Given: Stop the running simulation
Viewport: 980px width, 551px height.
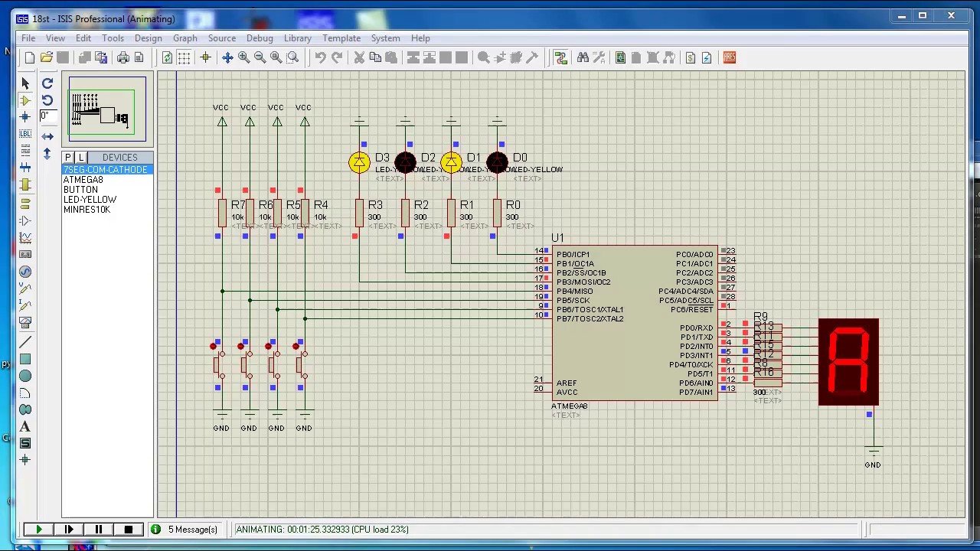Looking at the screenshot, I should click(x=128, y=530).
